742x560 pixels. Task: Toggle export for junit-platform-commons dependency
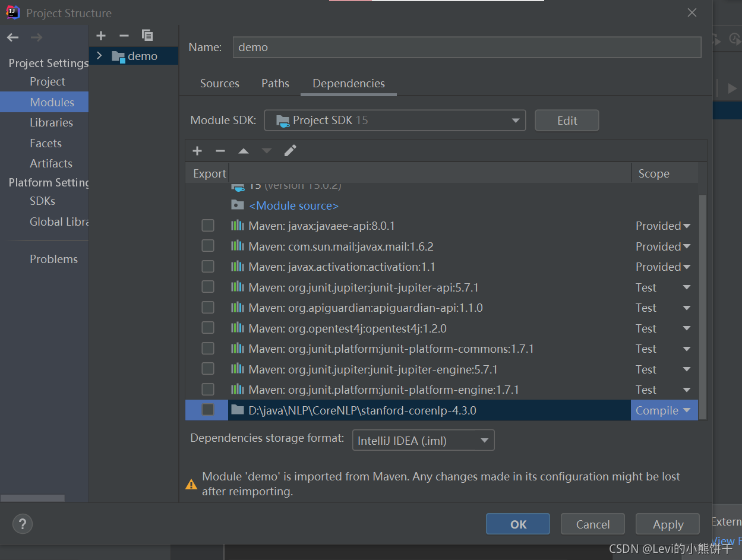pyautogui.click(x=208, y=349)
